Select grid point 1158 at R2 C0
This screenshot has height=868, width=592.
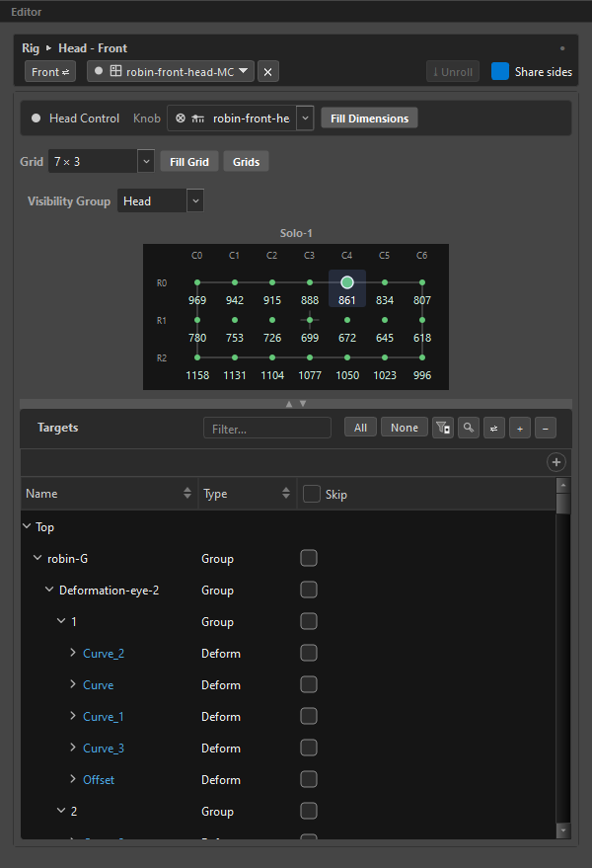pyautogui.click(x=197, y=357)
